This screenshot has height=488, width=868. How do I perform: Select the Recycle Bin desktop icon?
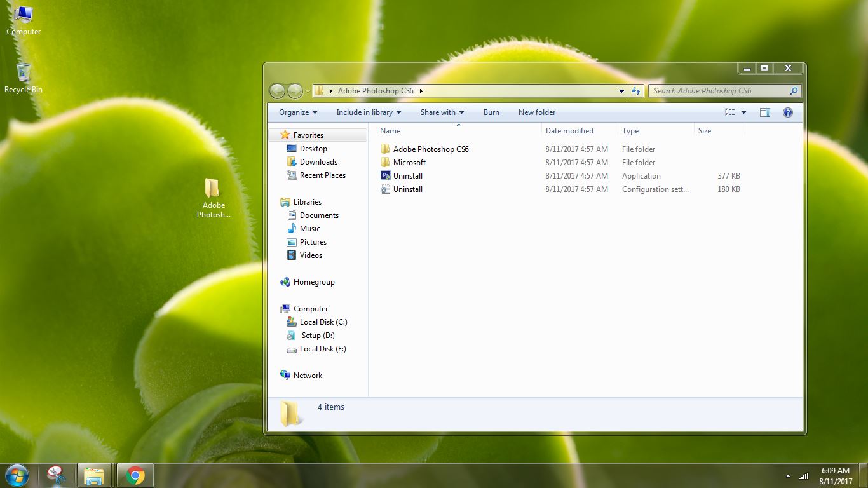[x=24, y=78]
